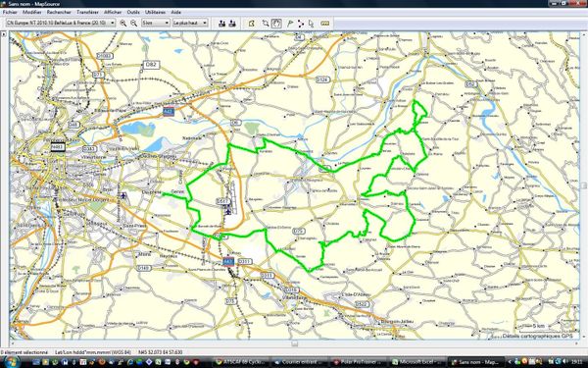Open the Transférer menu

[x=87, y=12]
